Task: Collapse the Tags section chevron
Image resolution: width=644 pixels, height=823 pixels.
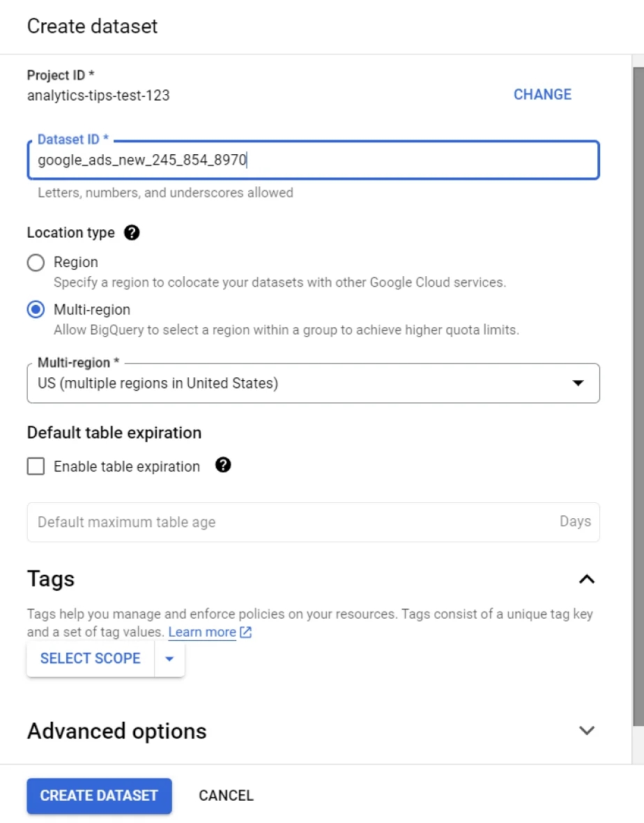Action: [586, 579]
